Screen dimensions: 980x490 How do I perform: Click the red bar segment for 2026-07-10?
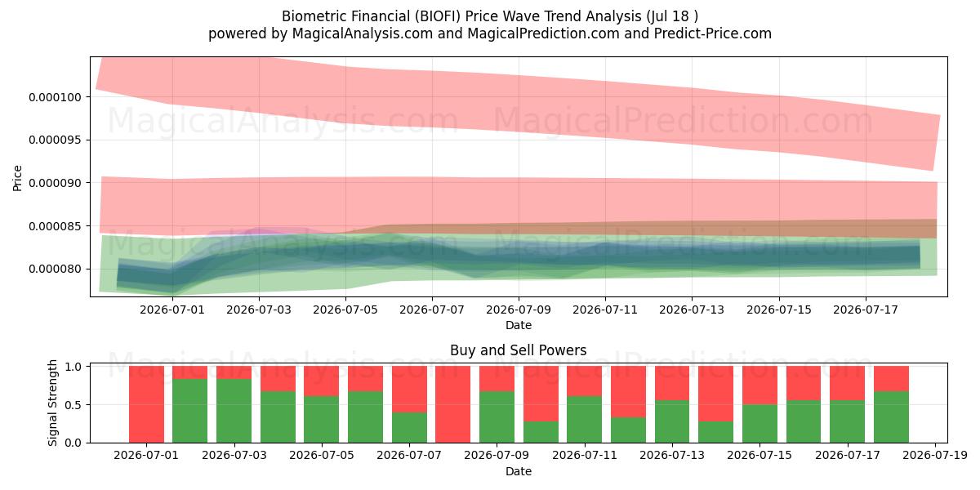coord(541,394)
